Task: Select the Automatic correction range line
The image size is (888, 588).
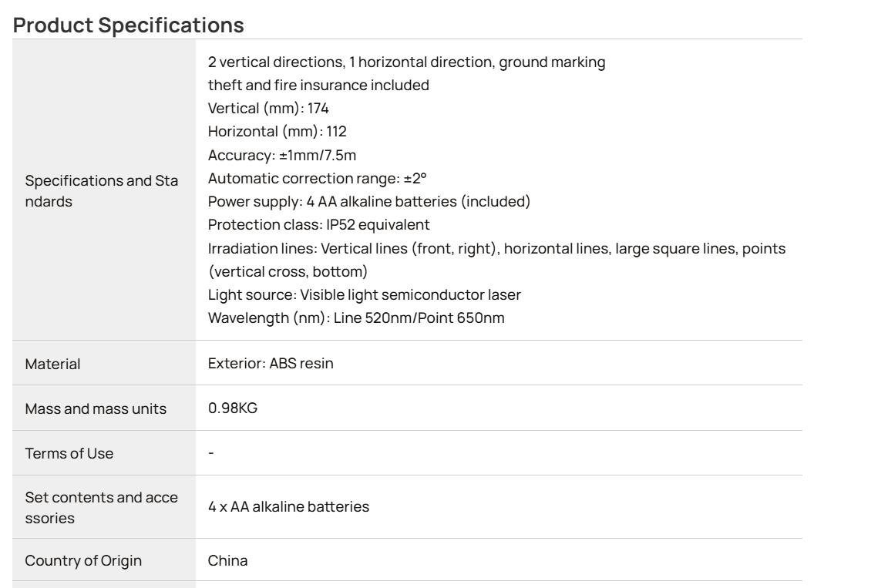Action: pos(317,178)
